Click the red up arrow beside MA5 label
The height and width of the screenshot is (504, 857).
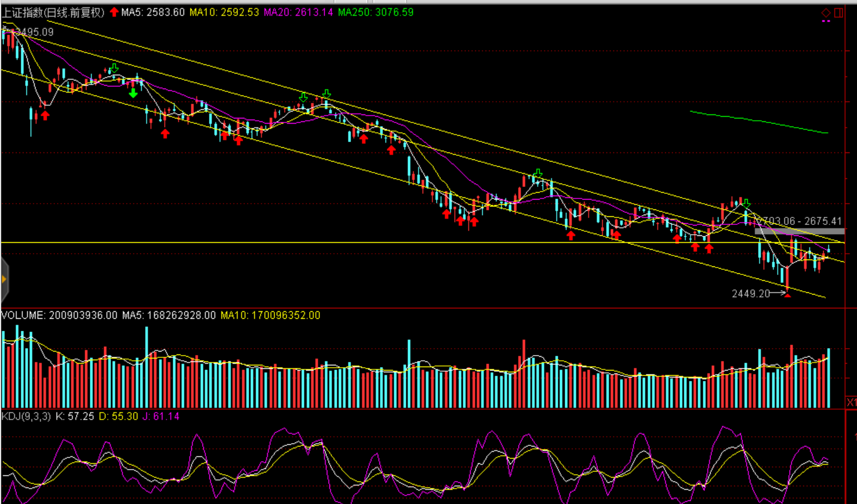(x=114, y=12)
